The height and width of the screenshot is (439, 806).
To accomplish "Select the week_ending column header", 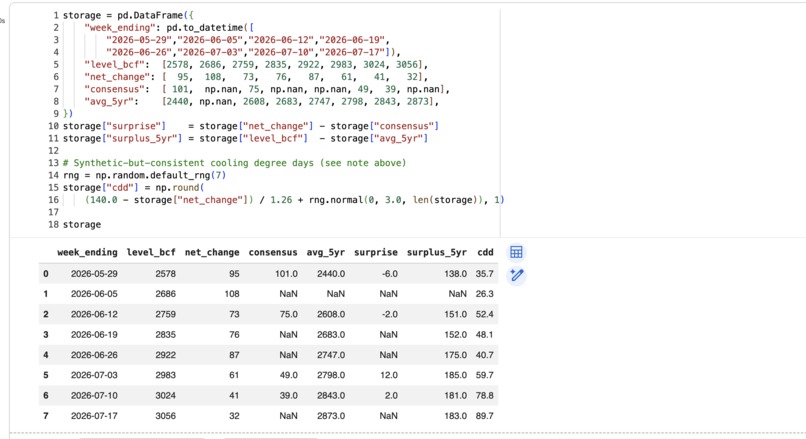I will point(87,252).
